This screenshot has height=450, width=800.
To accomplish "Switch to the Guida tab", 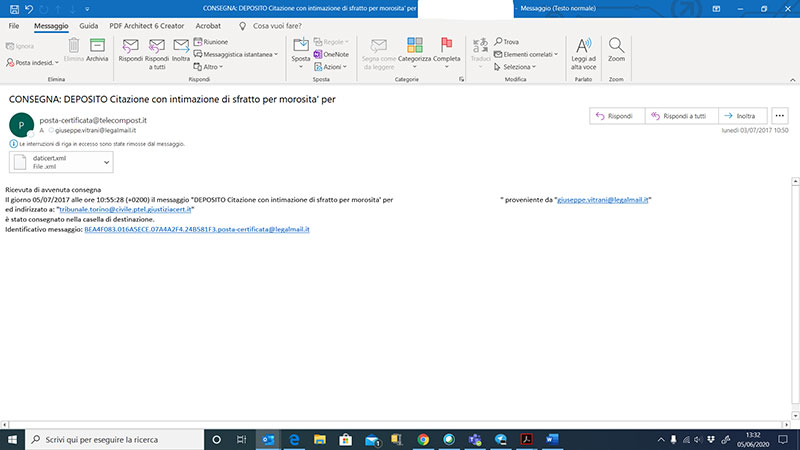I will click(x=89, y=26).
